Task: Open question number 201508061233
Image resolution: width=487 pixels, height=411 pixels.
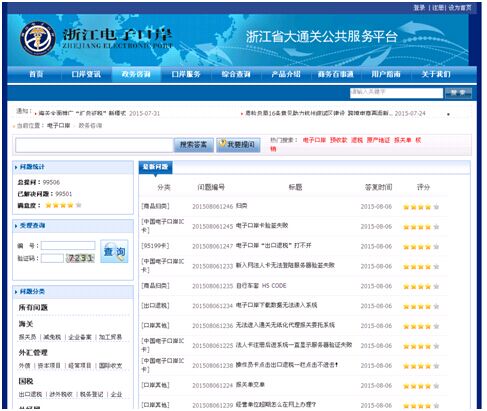Action: click(285, 266)
